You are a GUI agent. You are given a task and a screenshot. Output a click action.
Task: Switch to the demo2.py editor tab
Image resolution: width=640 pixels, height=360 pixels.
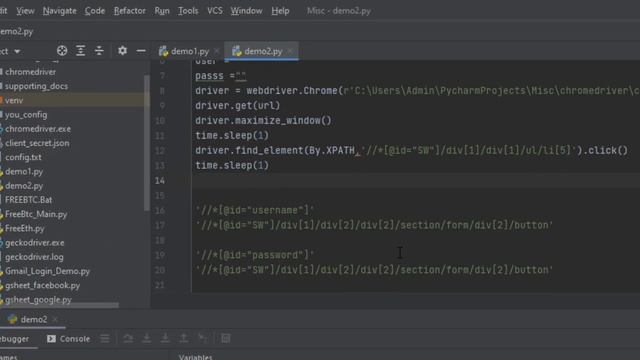pyautogui.click(x=263, y=51)
